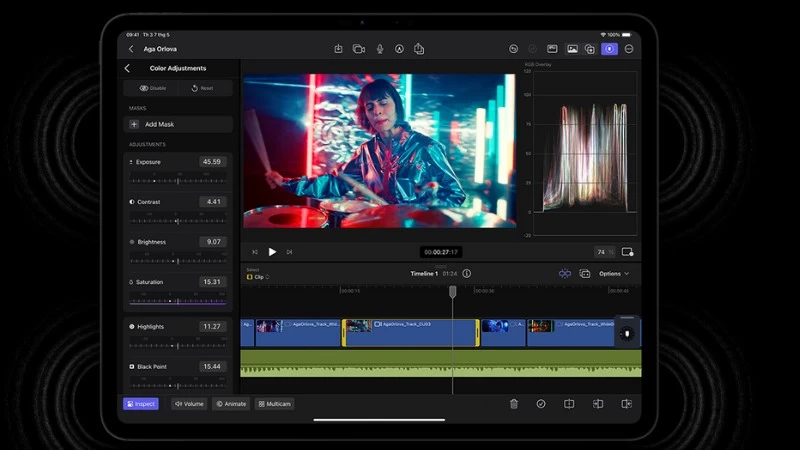The image size is (800, 450).
Task: Open the share export icon
Action: click(x=419, y=49)
